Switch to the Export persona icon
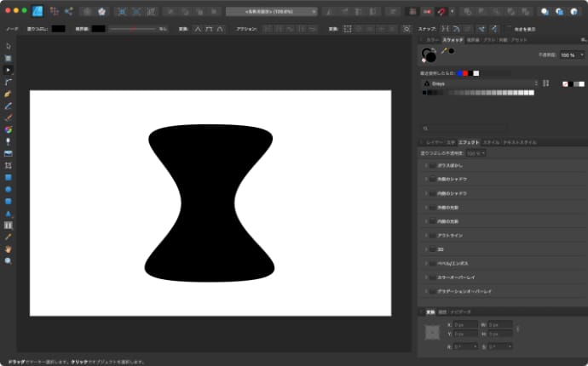Screen dimensions: 588x366 click(x=68, y=12)
